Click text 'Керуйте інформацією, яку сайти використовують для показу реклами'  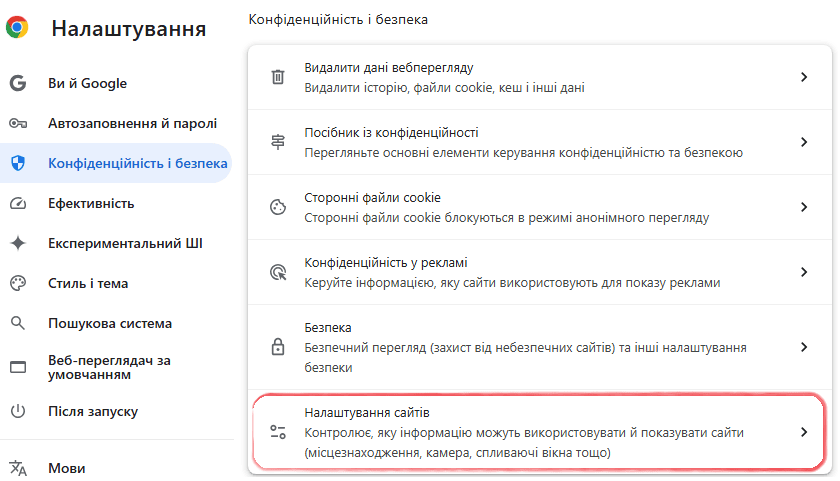pos(512,282)
